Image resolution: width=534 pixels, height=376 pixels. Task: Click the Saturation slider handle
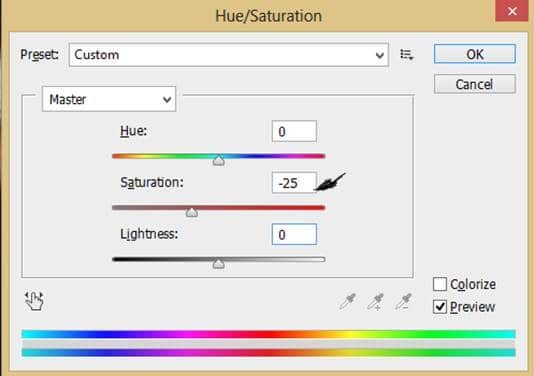192,212
